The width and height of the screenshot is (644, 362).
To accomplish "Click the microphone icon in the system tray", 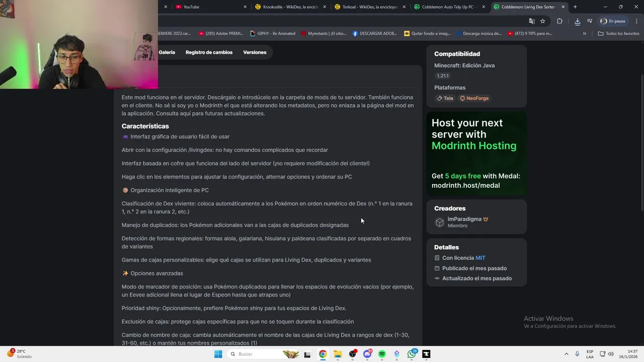I will click(577, 354).
